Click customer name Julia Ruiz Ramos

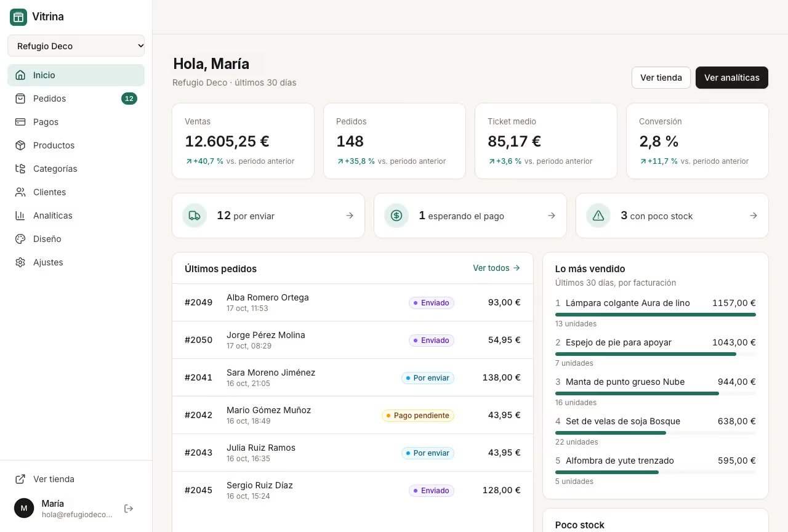261,448
